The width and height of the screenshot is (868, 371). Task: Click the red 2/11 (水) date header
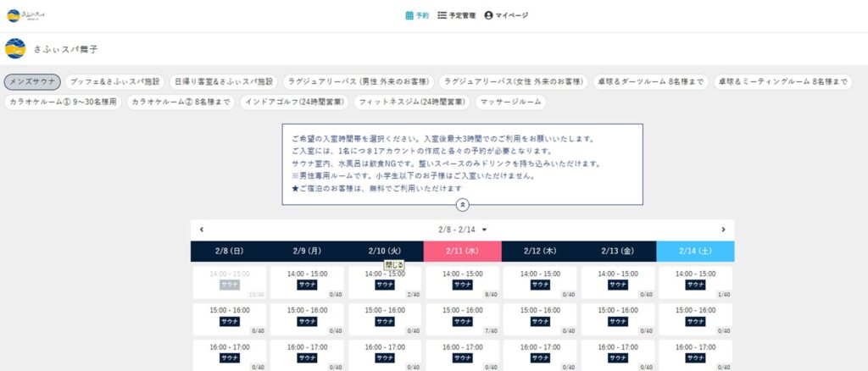pos(462,251)
